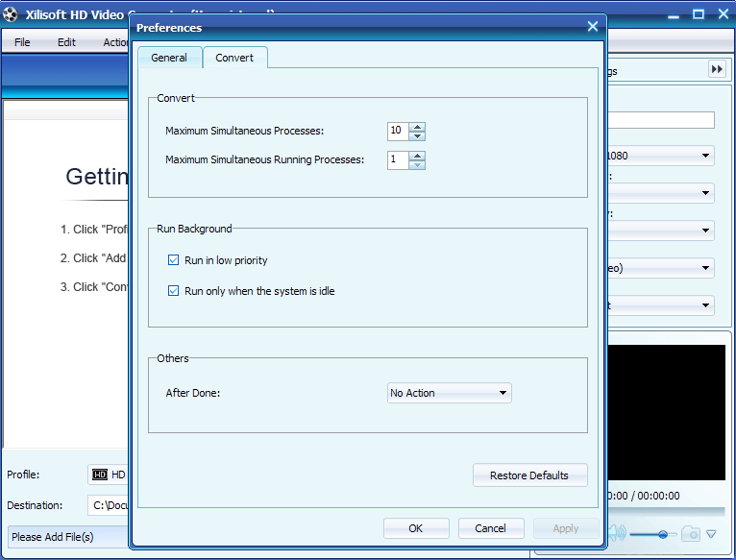Toggle Run only when system is idle
This screenshot has width=736, height=560.
click(x=173, y=291)
